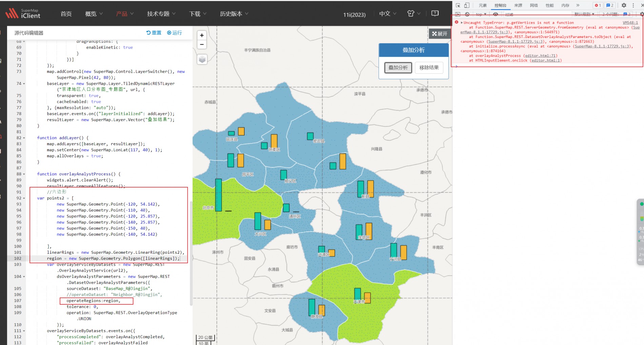
Task: Switch to DevTools 内存 tab
Action: click(x=565, y=5)
